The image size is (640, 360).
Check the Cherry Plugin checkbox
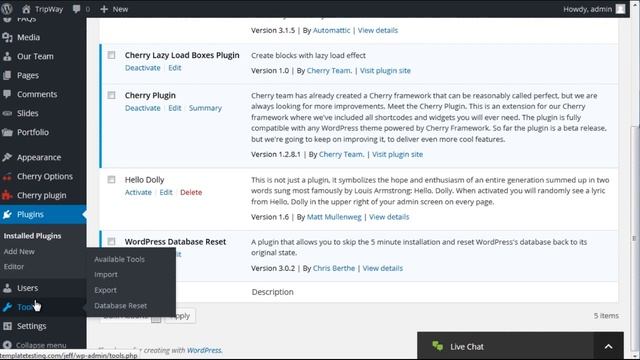[x=111, y=95]
